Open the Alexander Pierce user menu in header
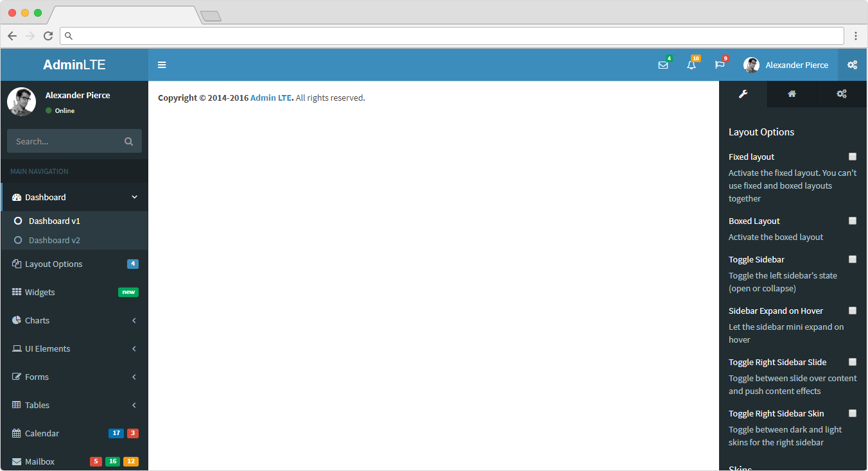The image size is (868, 471). pos(786,65)
